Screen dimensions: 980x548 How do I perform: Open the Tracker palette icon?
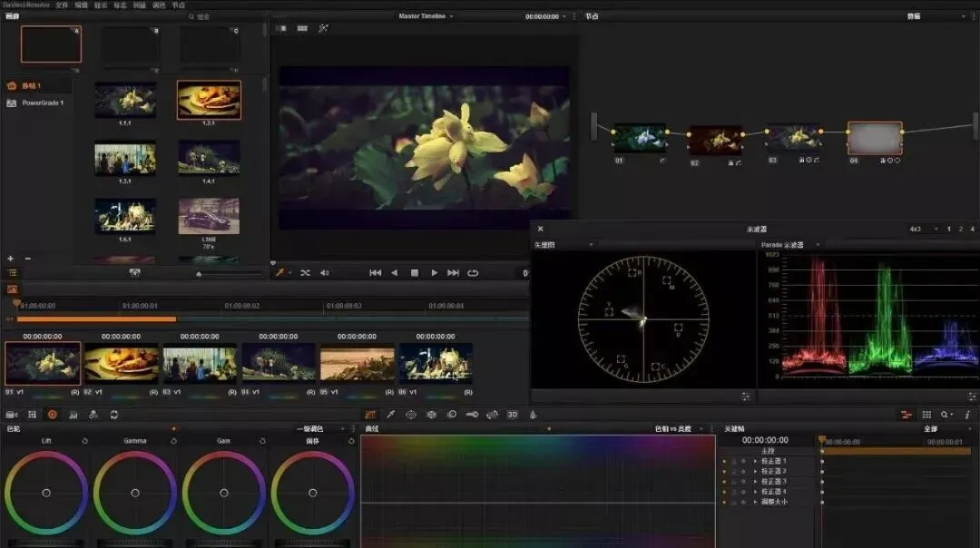click(x=431, y=415)
